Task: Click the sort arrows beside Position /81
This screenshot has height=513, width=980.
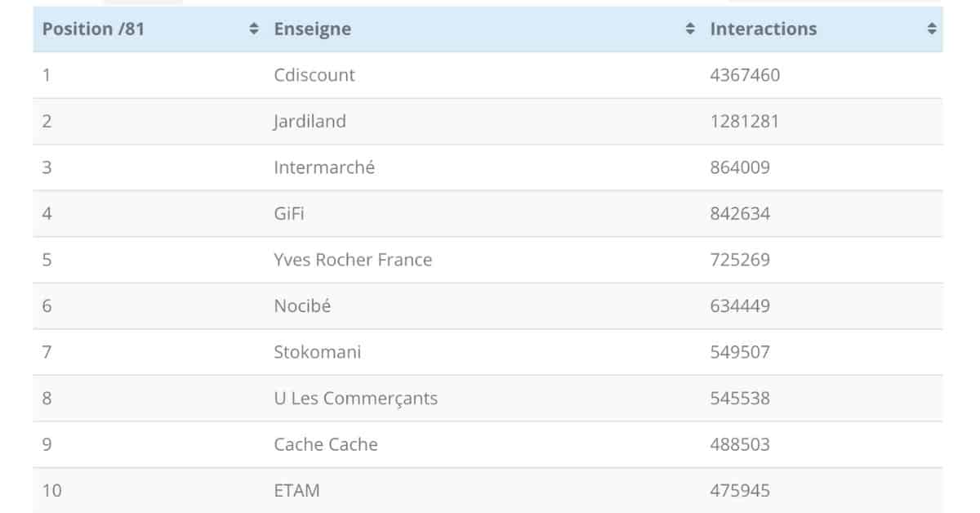Action: point(253,29)
